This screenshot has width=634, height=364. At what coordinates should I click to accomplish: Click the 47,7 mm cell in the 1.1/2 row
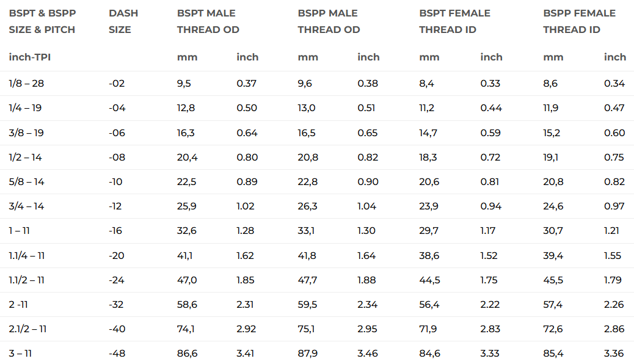[307, 280]
